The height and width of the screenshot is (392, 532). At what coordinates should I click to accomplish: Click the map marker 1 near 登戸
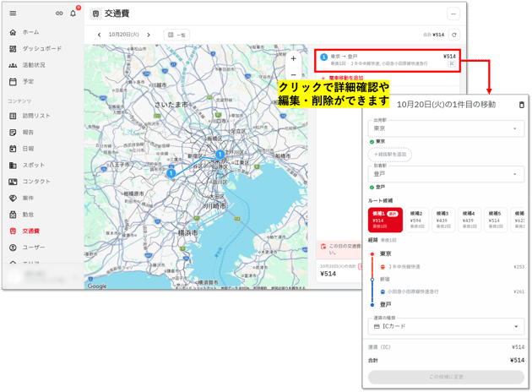(171, 173)
